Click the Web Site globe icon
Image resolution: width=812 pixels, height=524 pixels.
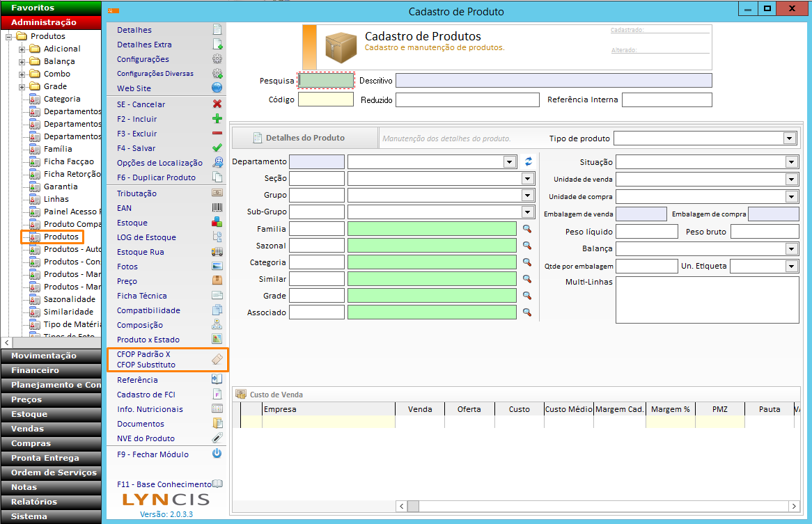pos(217,88)
